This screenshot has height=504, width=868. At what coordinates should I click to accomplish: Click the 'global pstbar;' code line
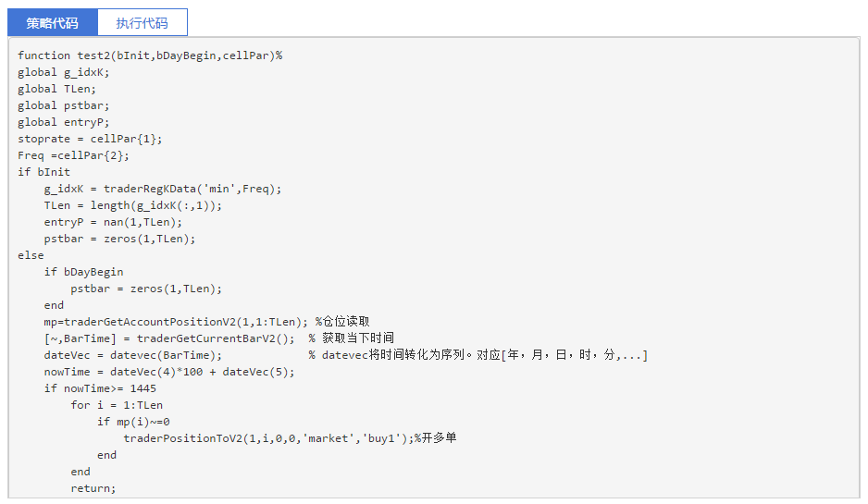64,105
